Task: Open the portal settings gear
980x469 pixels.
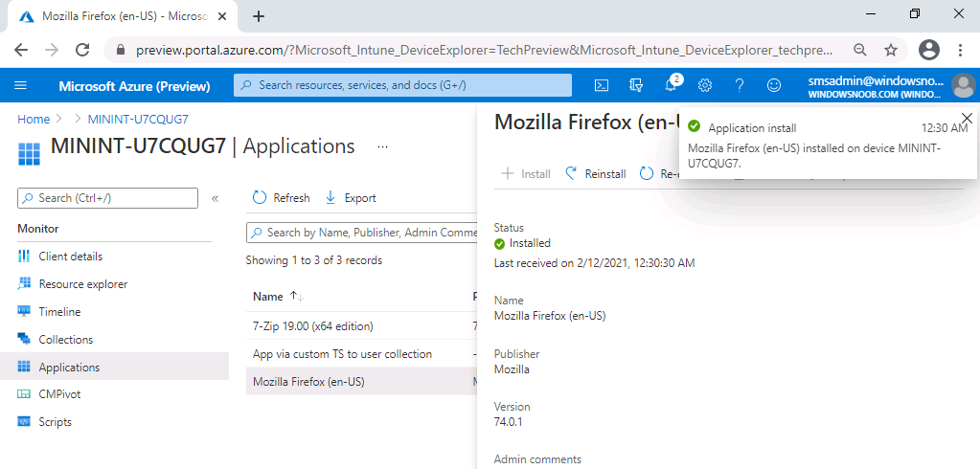Action: 705,85
